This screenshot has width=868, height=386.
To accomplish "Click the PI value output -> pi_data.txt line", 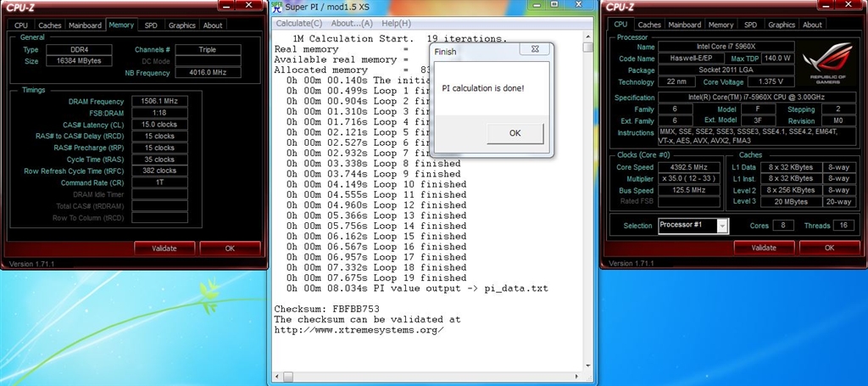I will [x=417, y=288].
